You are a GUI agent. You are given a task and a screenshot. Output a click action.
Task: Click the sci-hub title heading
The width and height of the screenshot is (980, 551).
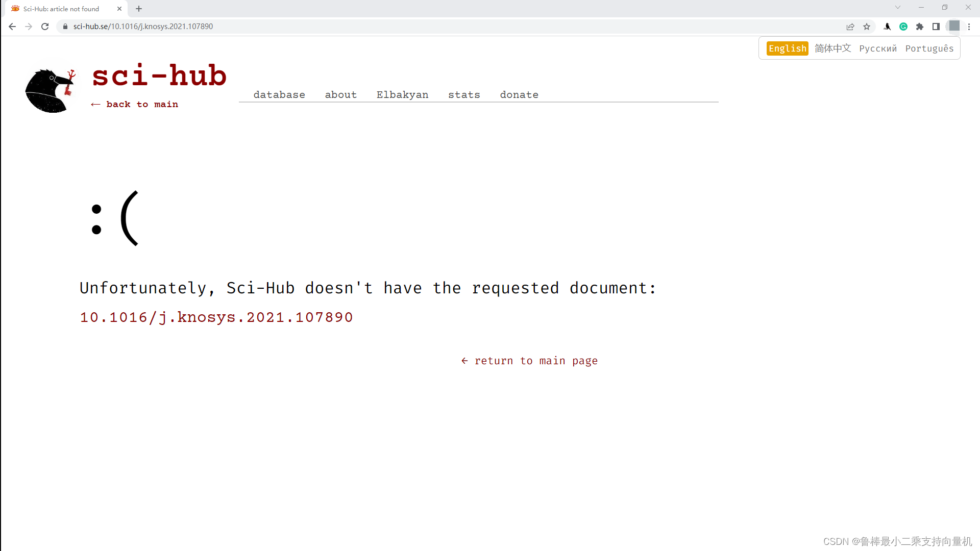tap(159, 76)
